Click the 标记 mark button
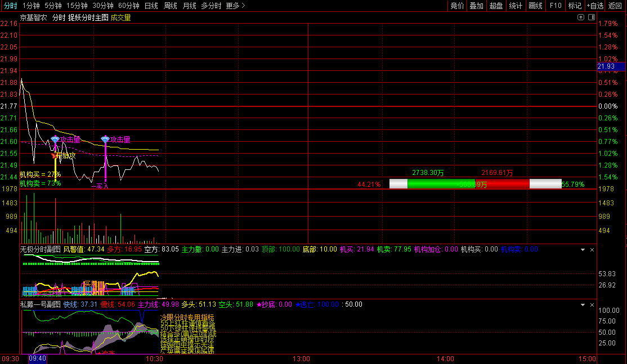The image size is (627, 364). (x=575, y=6)
